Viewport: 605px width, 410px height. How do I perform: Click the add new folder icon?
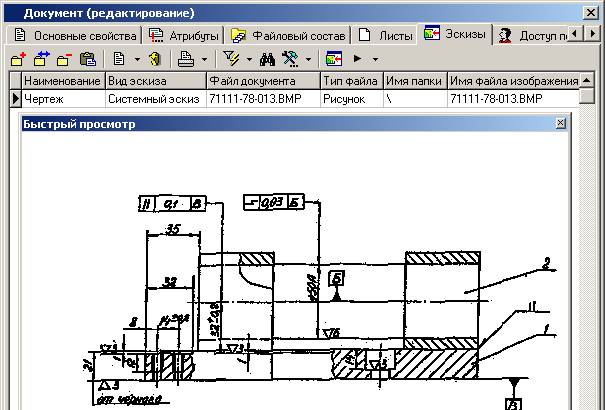pyautogui.click(x=18, y=59)
